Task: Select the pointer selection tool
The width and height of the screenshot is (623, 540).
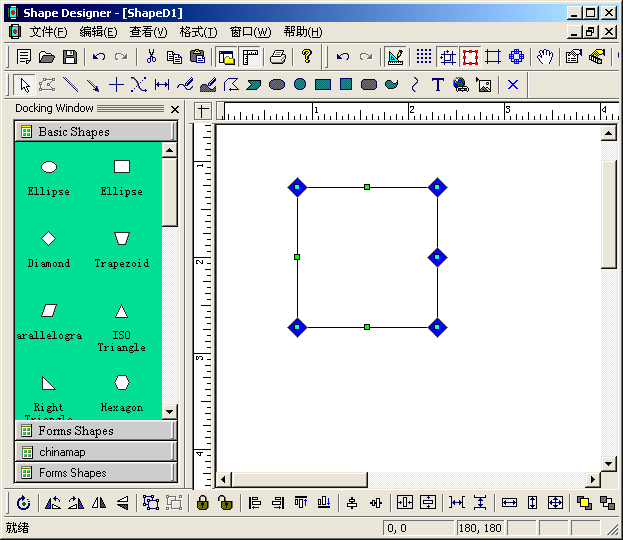Action: click(24, 85)
